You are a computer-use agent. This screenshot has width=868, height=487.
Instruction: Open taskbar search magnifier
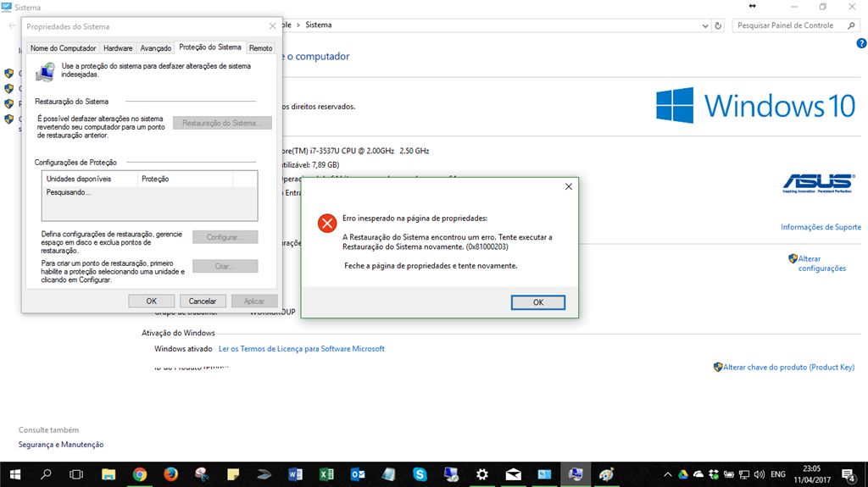(46, 474)
